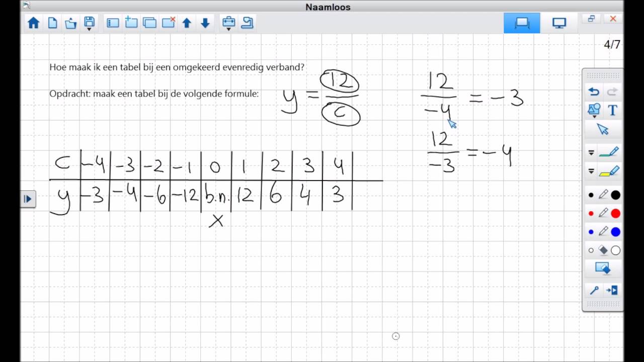This screenshot has width=644, height=362.
Task: Select the Text tool
Action: 612,110
